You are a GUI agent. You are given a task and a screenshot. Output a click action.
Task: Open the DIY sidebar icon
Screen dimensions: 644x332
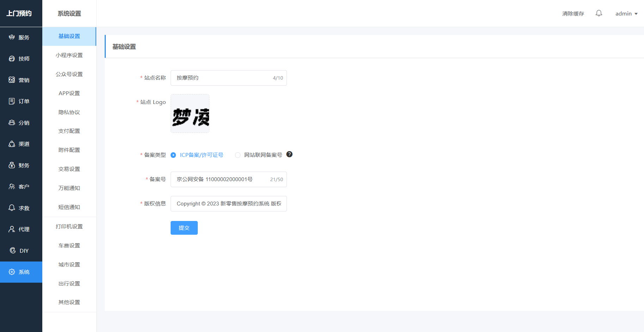(x=13, y=251)
